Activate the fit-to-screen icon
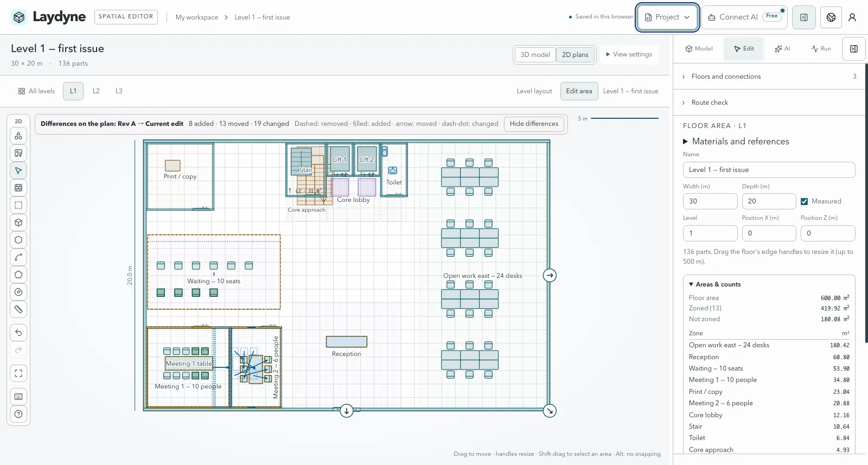The width and height of the screenshot is (868, 465). click(18, 373)
